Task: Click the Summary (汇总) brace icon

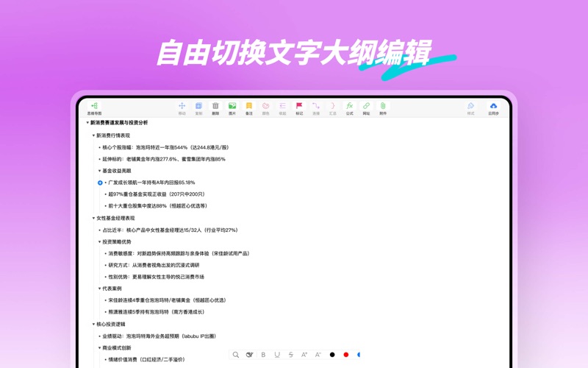Action: point(333,108)
